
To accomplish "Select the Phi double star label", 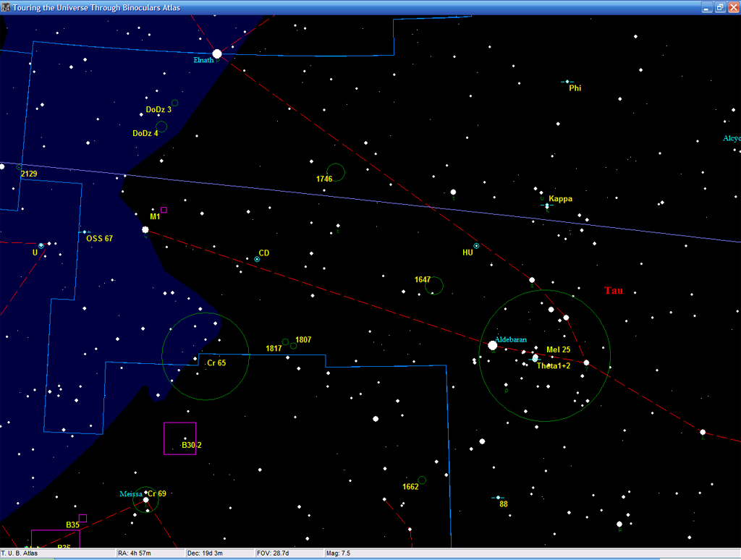I will coord(575,88).
